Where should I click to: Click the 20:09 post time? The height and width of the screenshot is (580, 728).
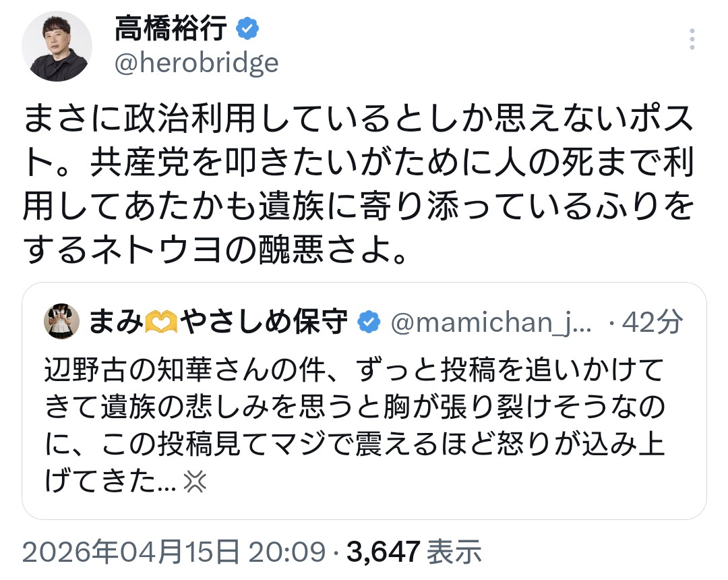coord(286,553)
